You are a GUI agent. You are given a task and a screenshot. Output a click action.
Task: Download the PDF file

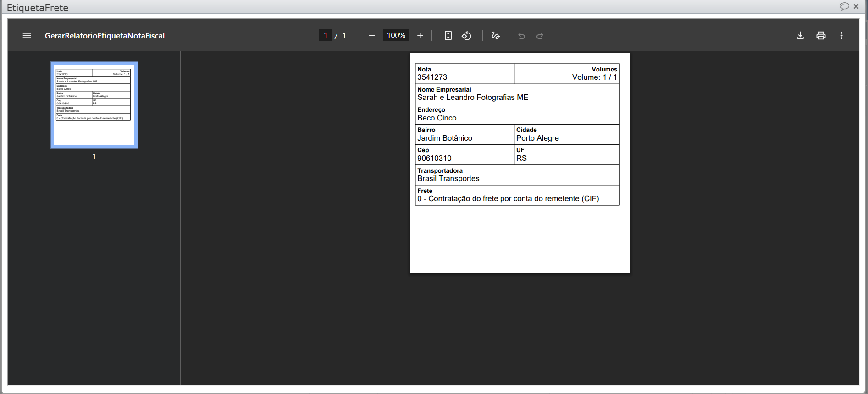point(800,36)
